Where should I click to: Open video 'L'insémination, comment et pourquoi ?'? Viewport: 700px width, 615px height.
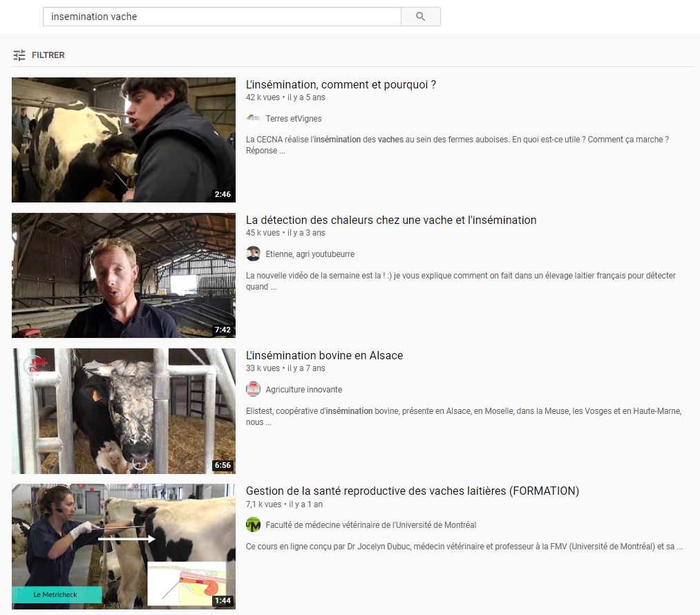click(341, 85)
